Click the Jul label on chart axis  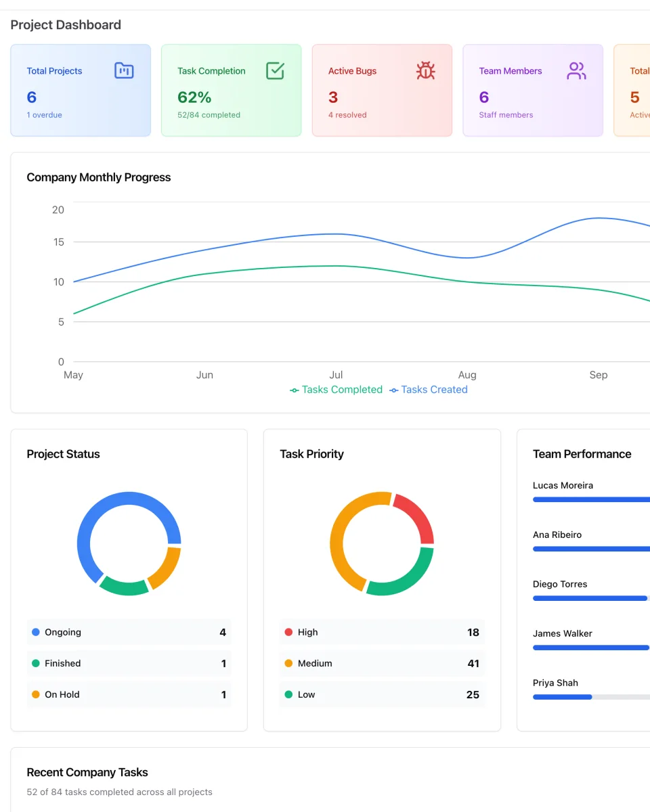click(x=336, y=375)
